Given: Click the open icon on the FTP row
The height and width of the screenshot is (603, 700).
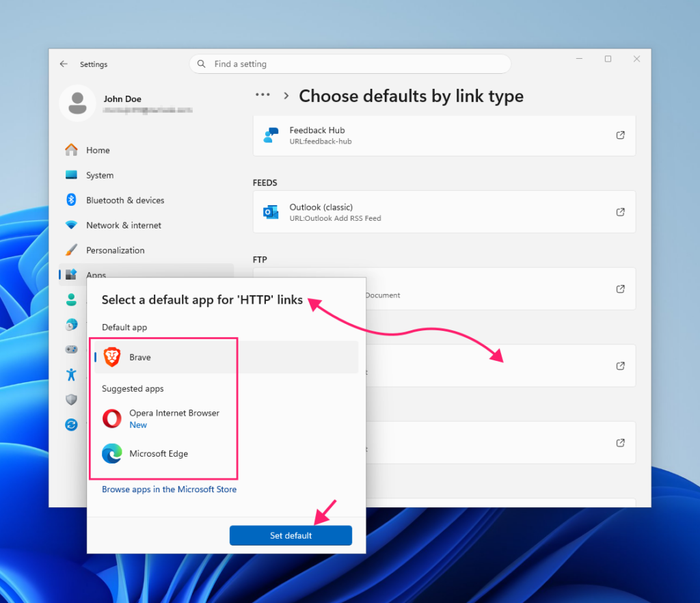Looking at the screenshot, I should [x=621, y=289].
